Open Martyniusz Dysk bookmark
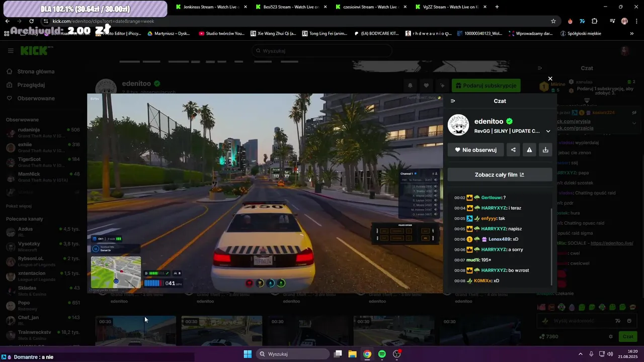Image resolution: width=644 pixels, height=362 pixels. click(x=169, y=34)
